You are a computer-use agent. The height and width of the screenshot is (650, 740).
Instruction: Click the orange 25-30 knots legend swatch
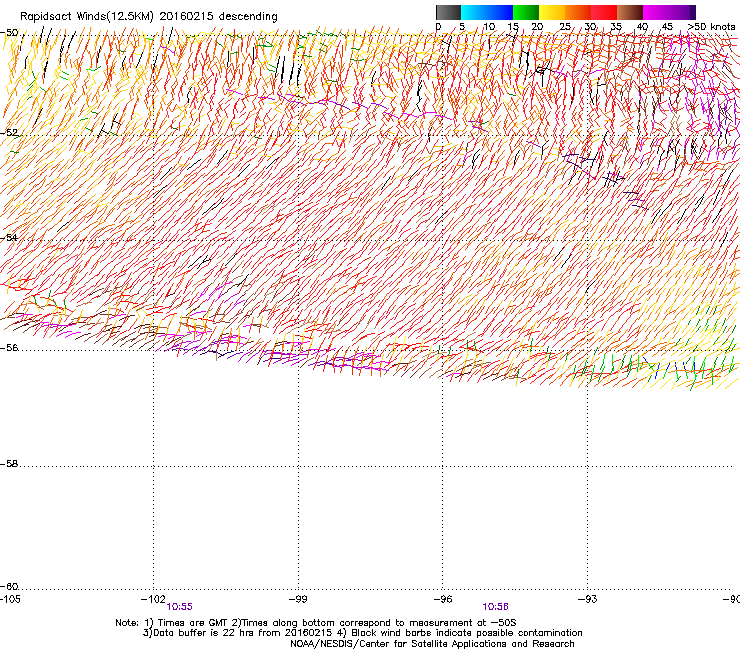[578, 12]
